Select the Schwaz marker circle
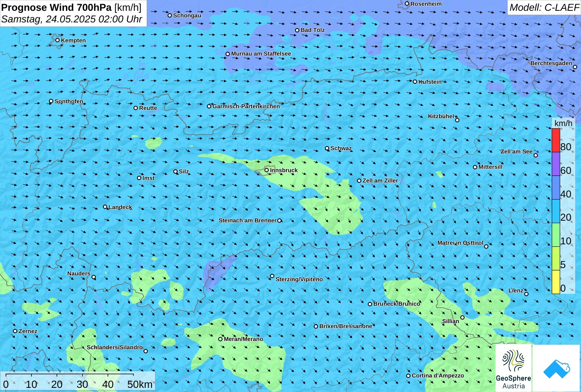Viewport: 581px width, 392px height. click(327, 148)
